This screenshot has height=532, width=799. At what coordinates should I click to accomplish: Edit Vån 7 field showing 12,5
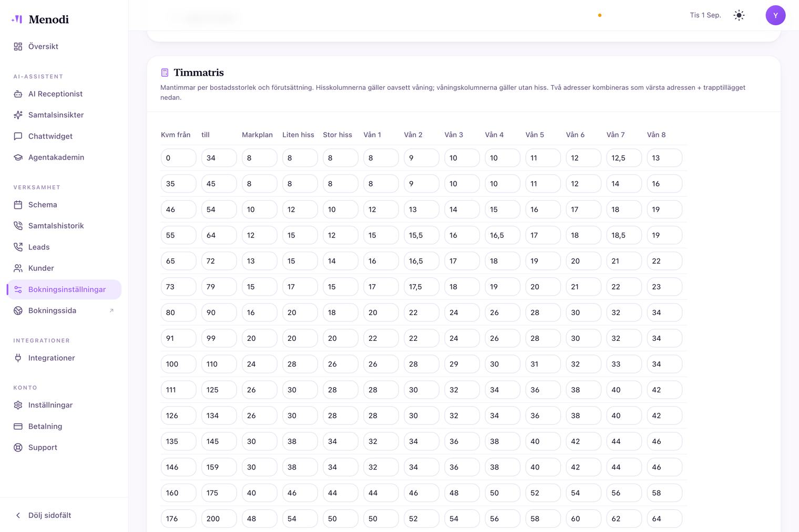(624, 158)
